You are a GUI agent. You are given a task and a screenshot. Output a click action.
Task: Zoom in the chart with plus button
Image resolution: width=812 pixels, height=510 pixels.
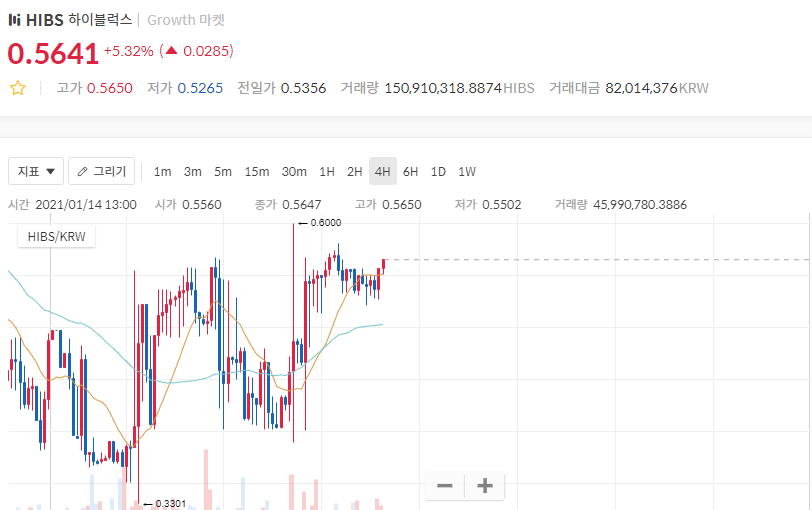coord(485,486)
